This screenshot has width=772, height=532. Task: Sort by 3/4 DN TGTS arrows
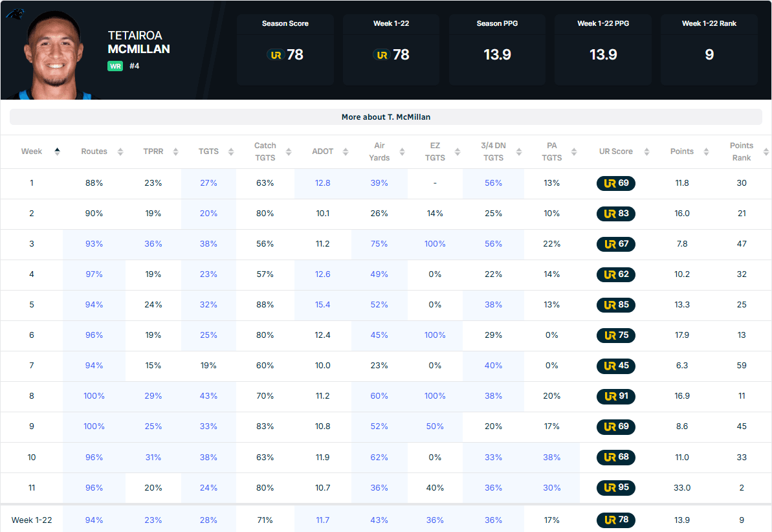click(x=517, y=151)
